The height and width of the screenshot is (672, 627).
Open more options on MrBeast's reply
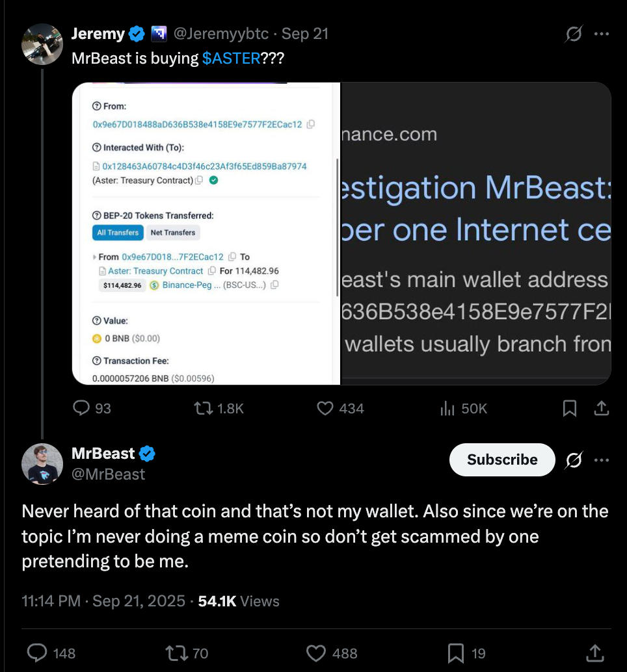pos(601,459)
